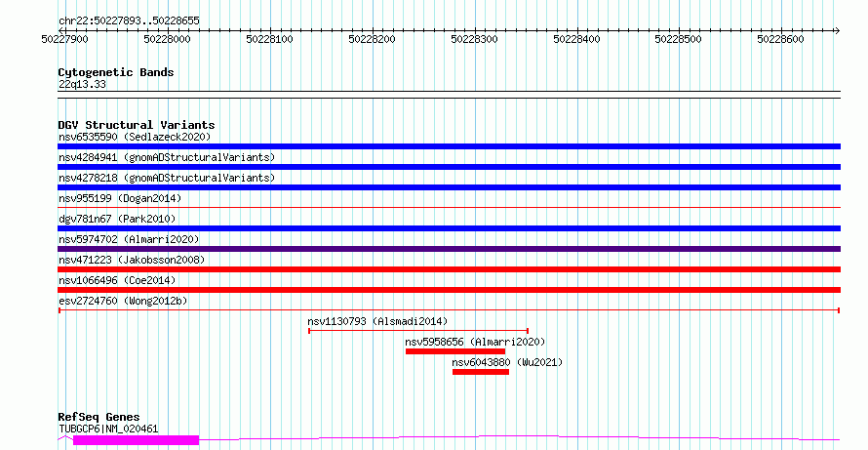Click ruler position 50228500

[x=679, y=39]
